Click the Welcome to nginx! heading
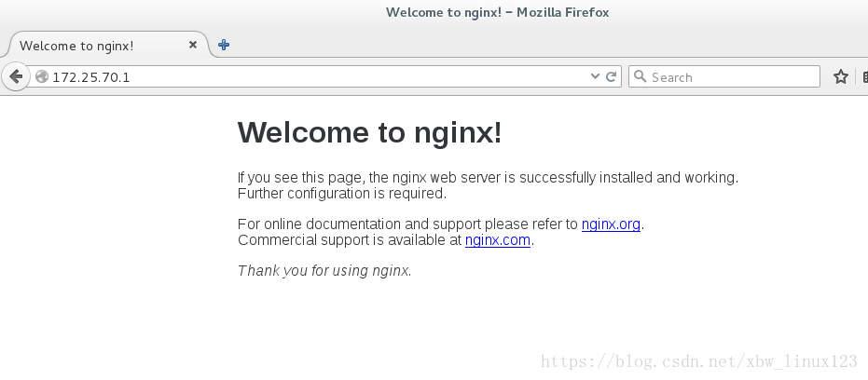The height and width of the screenshot is (380, 868). coord(370,133)
